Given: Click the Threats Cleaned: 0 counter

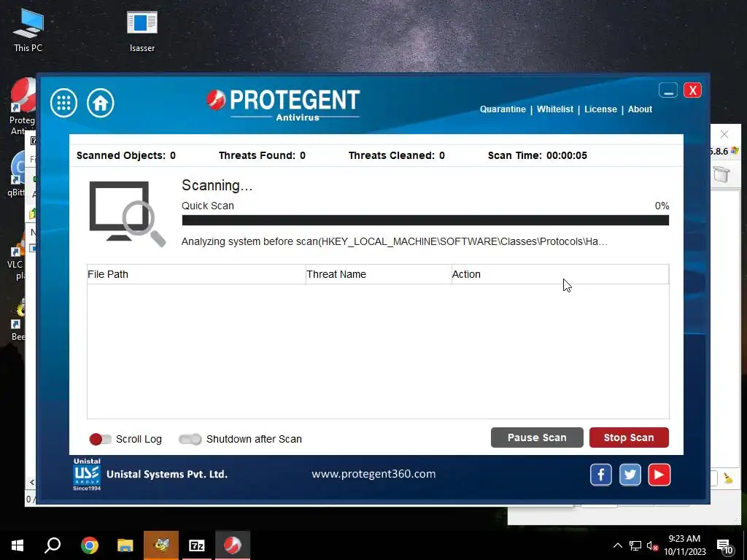Looking at the screenshot, I should click(x=396, y=155).
